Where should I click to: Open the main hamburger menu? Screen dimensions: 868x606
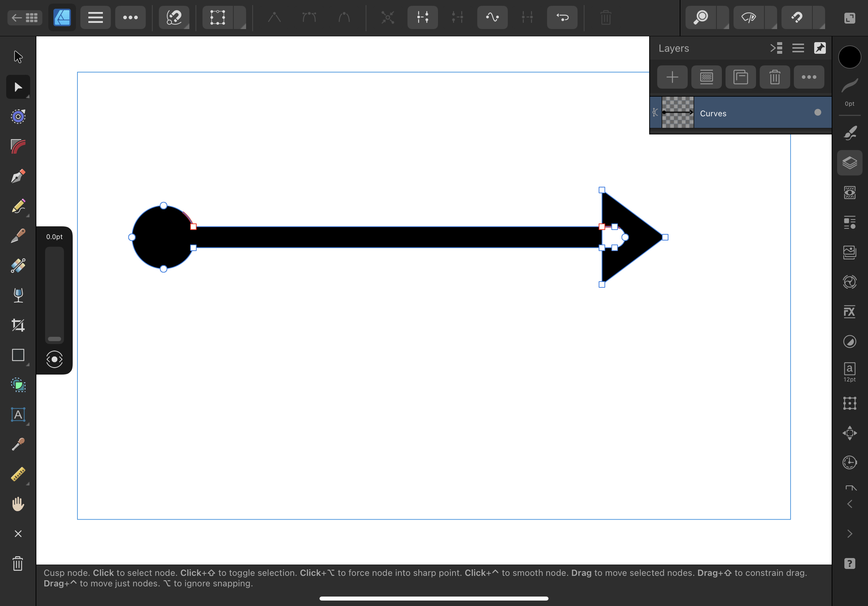click(94, 17)
